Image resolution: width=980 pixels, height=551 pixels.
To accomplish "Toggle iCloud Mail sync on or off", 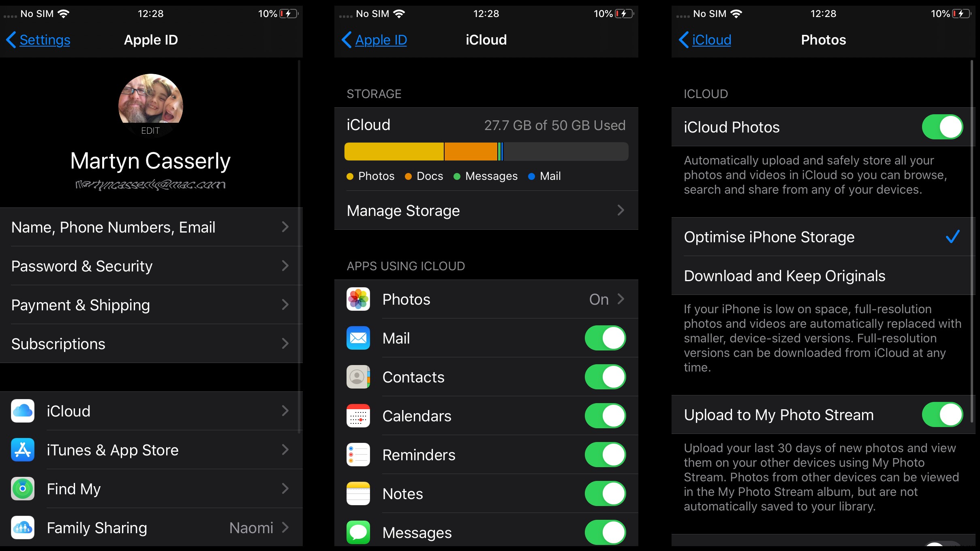I will [604, 338].
